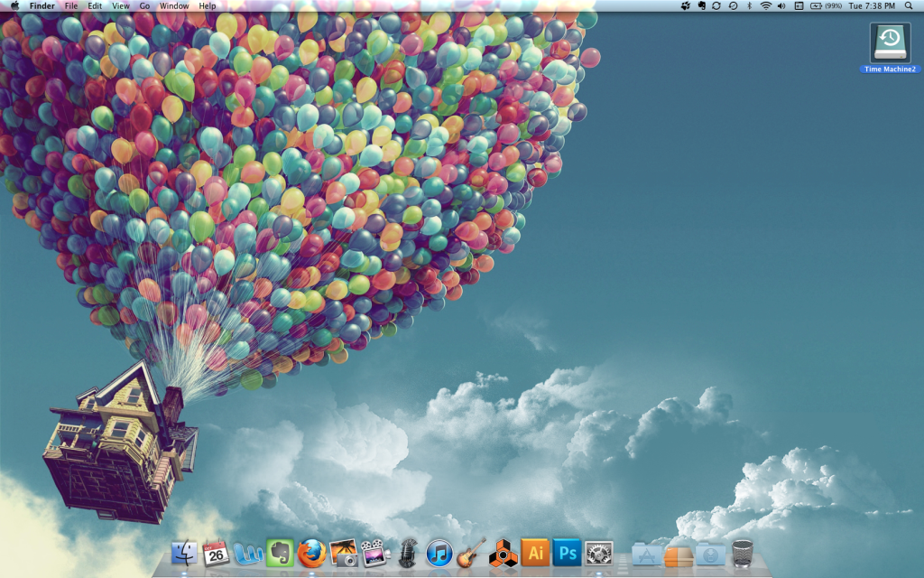
Task: Open the Trash in the dock
Action: tap(743, 554)
